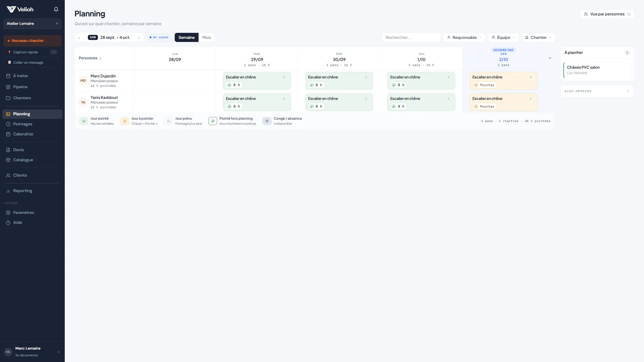Open the Pipeline section
Image resolution: width=644 pixels, height=362 pixels.
pos(32,87)
